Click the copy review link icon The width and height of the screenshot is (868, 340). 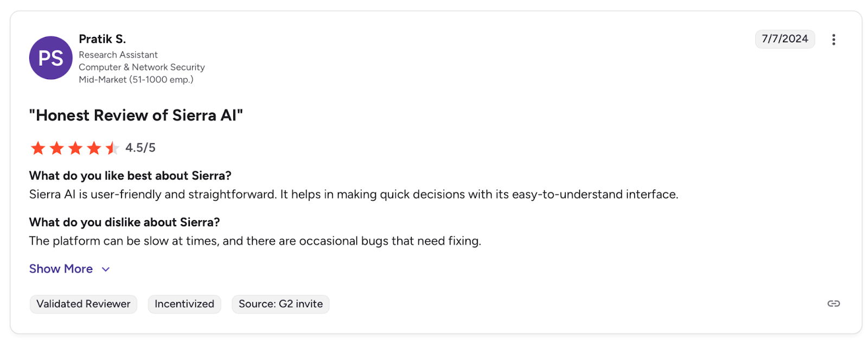click(x=833, y=304)
